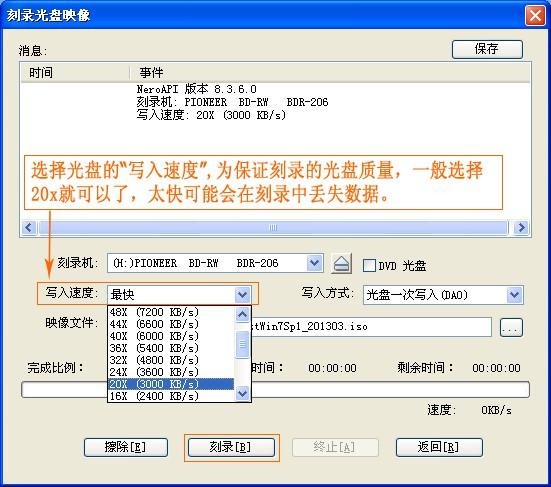Screen dimensions: 551x487
Task: Click the 事件 column header
Action: pos(330,73)
